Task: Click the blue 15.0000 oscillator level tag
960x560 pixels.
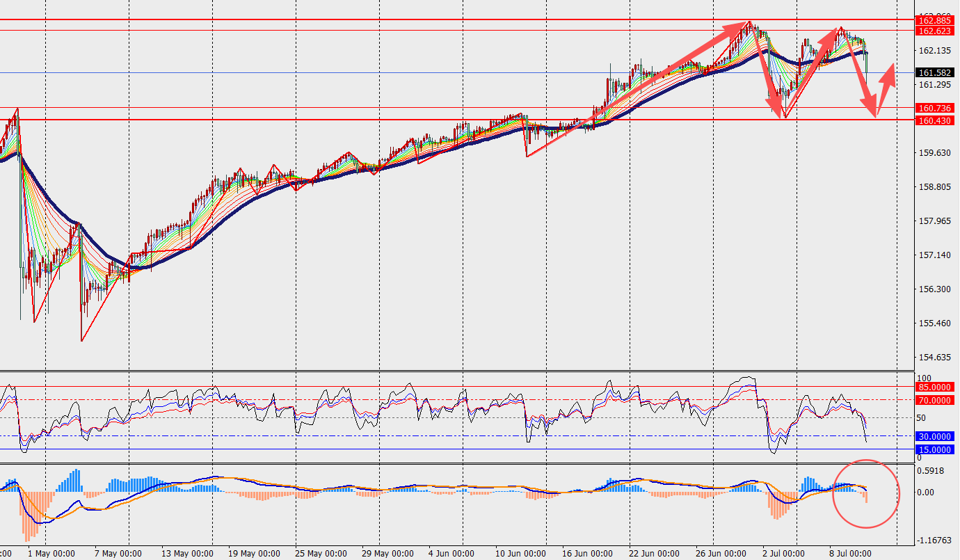Action: click(934, 450)
